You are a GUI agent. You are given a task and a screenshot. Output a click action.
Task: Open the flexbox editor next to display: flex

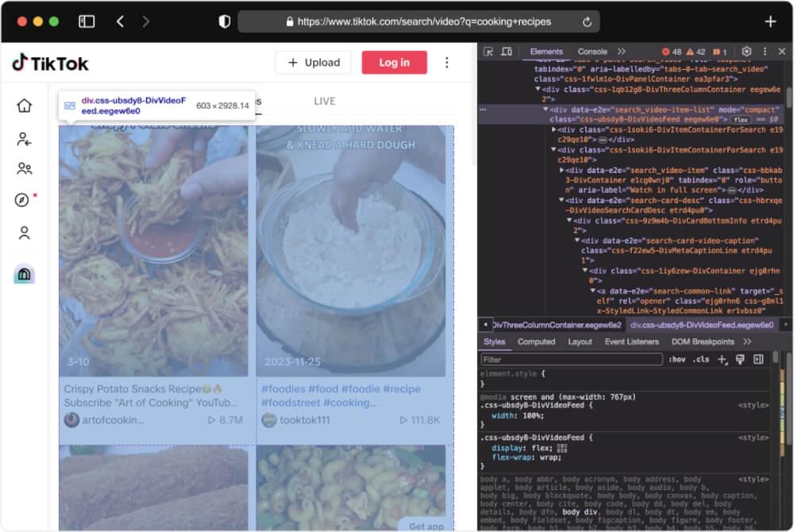click(x=562, y=448)
